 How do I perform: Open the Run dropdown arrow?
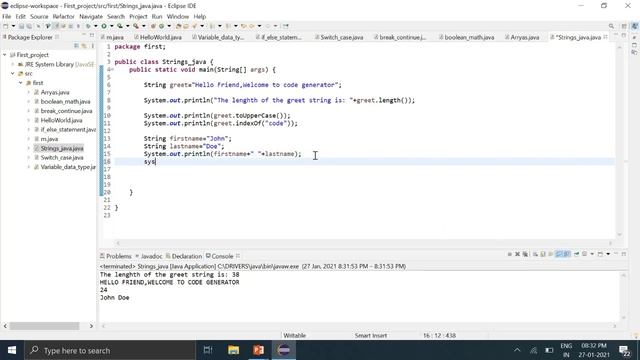click(x=111, y=26)
